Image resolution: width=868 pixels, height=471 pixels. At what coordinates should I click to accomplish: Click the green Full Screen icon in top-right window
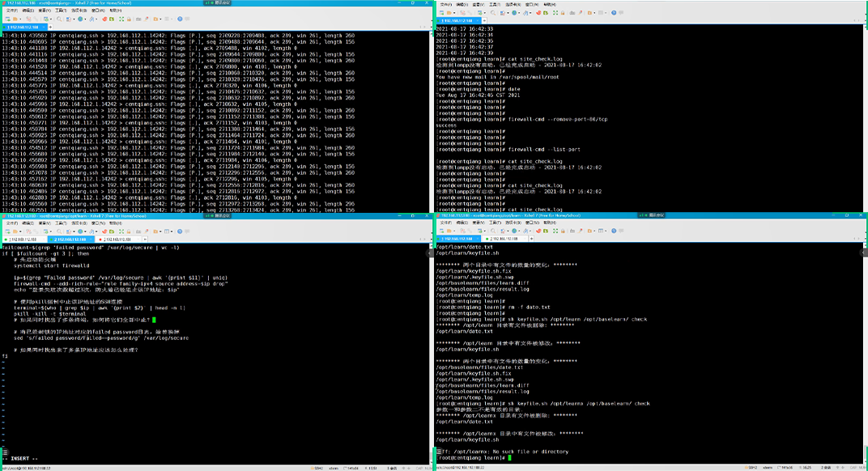pyautogui.click(x=555, y=13)
